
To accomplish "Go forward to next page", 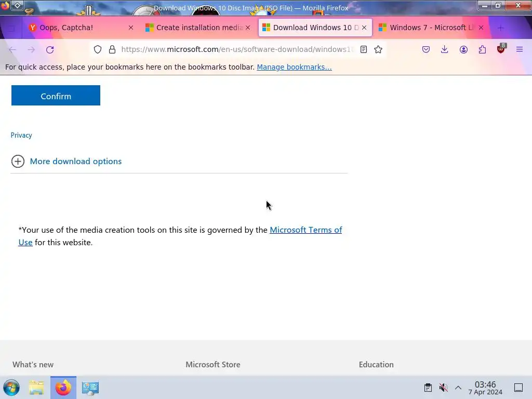I will (31, 49).
